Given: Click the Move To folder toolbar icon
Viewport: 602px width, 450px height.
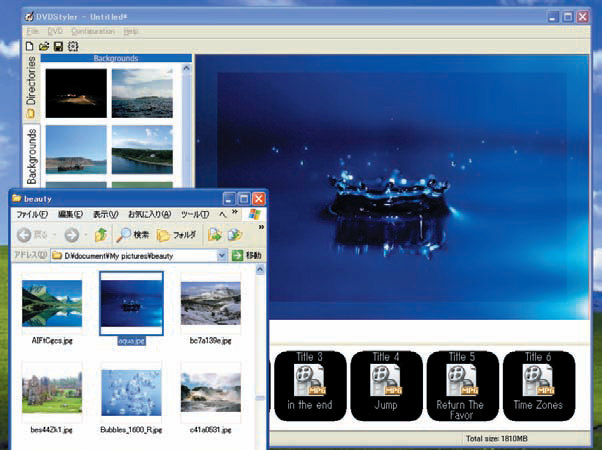Looking at the screenshot, I should pos(215,235).
